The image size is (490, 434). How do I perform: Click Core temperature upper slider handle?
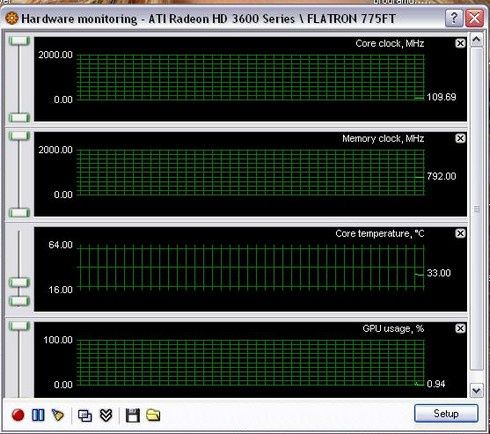(19, 283)
